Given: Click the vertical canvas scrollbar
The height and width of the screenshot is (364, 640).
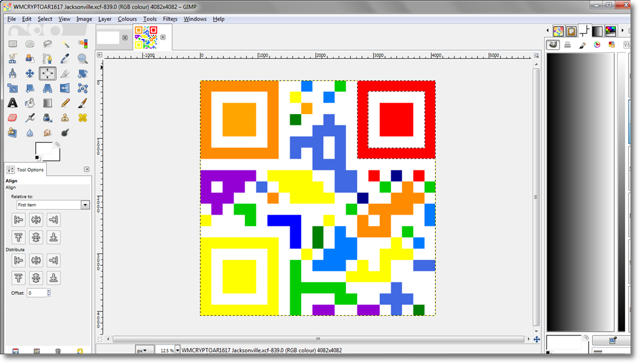Looking at the screenshot, I should point(536,197).
